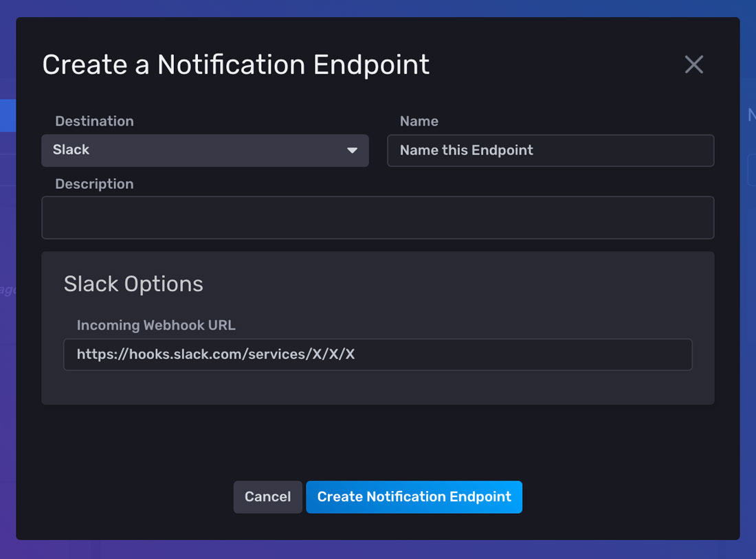
Task: Click the Description label above the textarea
Action: click(x=94, y=184)
